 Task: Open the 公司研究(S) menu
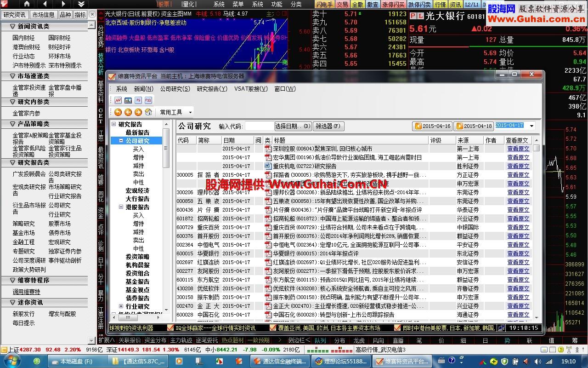click(x=175, y=89)
